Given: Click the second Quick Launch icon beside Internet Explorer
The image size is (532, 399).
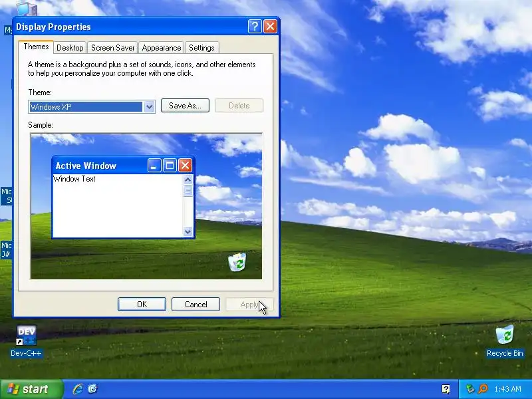Looking at the screenshot, I should [92, 389].
